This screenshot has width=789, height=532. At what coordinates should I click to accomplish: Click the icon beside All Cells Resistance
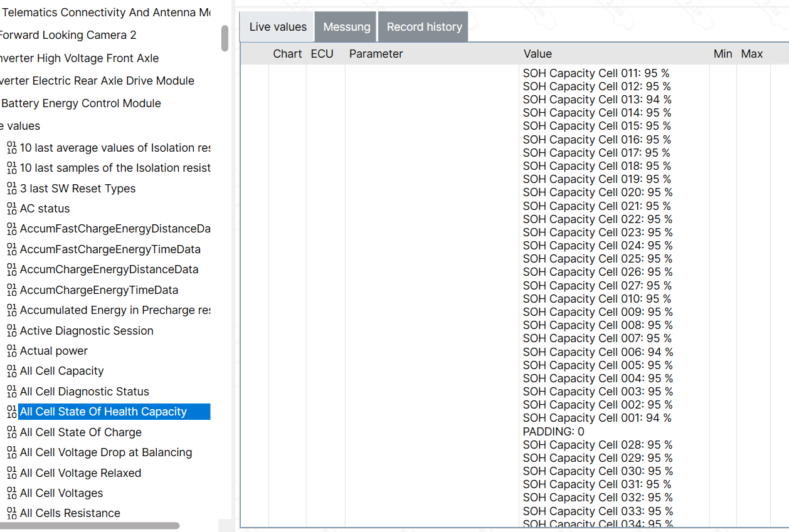(x=11, y=513)
